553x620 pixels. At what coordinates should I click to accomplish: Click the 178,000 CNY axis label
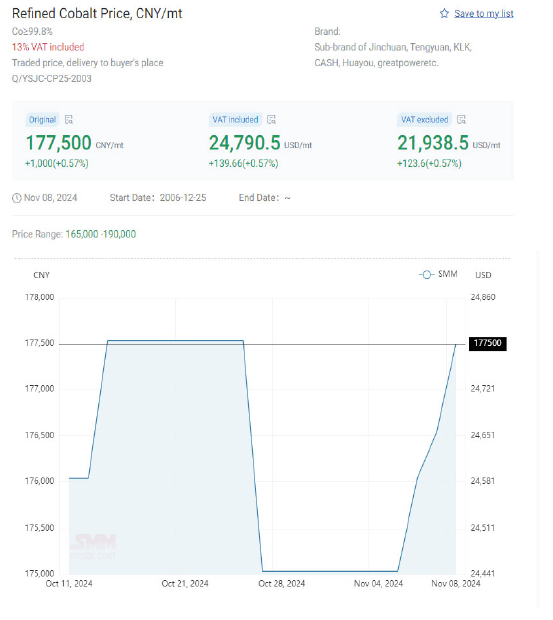click(x=40, y=297)
